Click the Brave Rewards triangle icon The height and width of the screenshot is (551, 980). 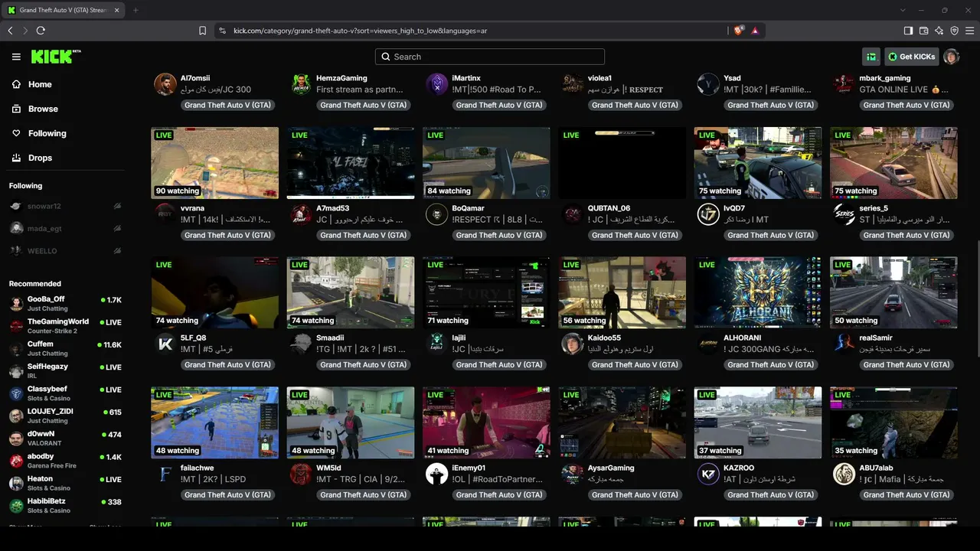[755, 31]
